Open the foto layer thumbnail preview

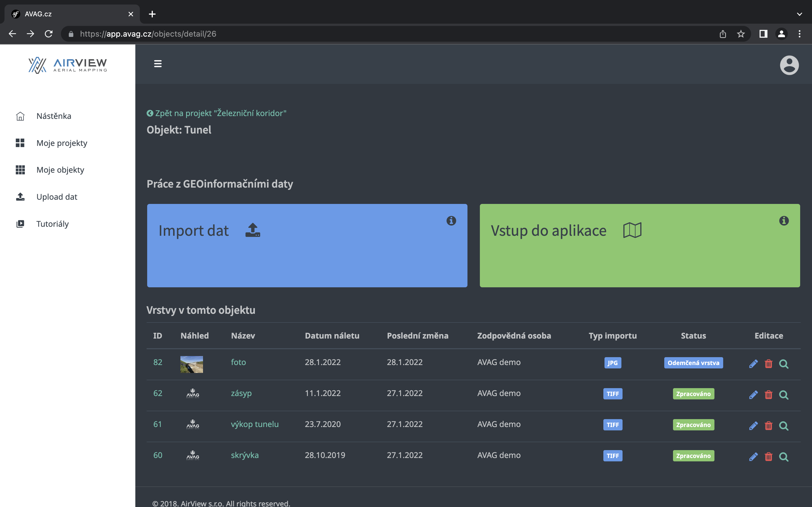[192, 364]
